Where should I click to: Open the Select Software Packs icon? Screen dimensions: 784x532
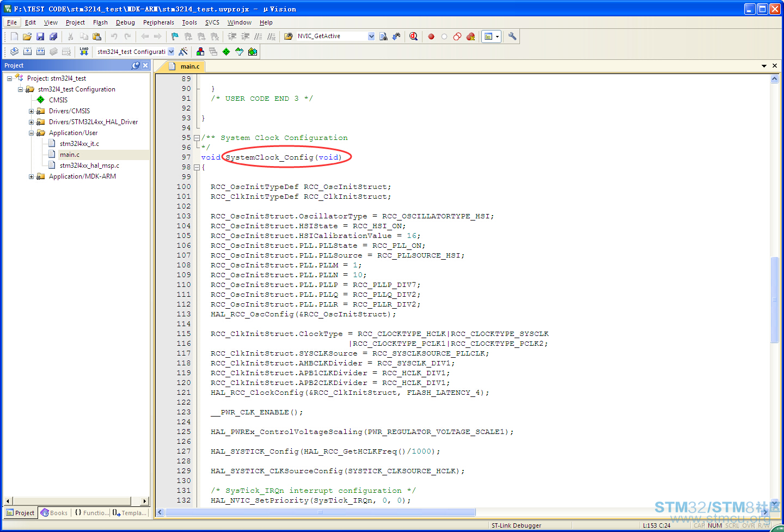(240, 52)
